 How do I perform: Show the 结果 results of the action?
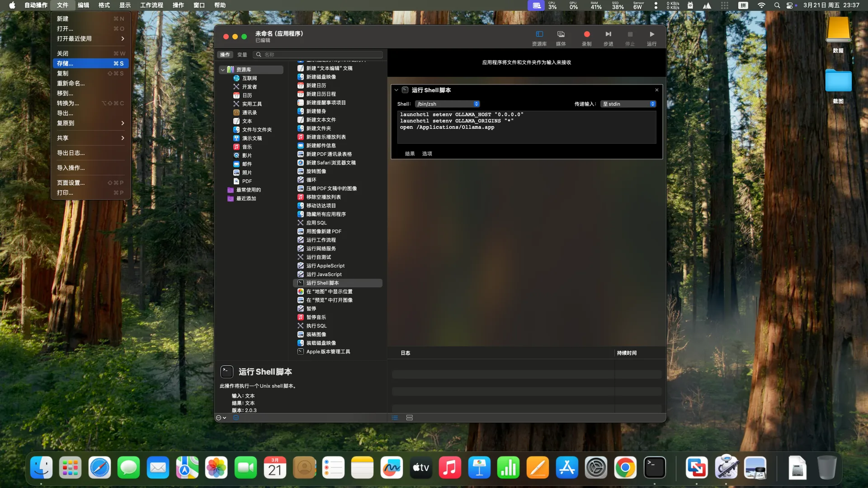[410, 154]
